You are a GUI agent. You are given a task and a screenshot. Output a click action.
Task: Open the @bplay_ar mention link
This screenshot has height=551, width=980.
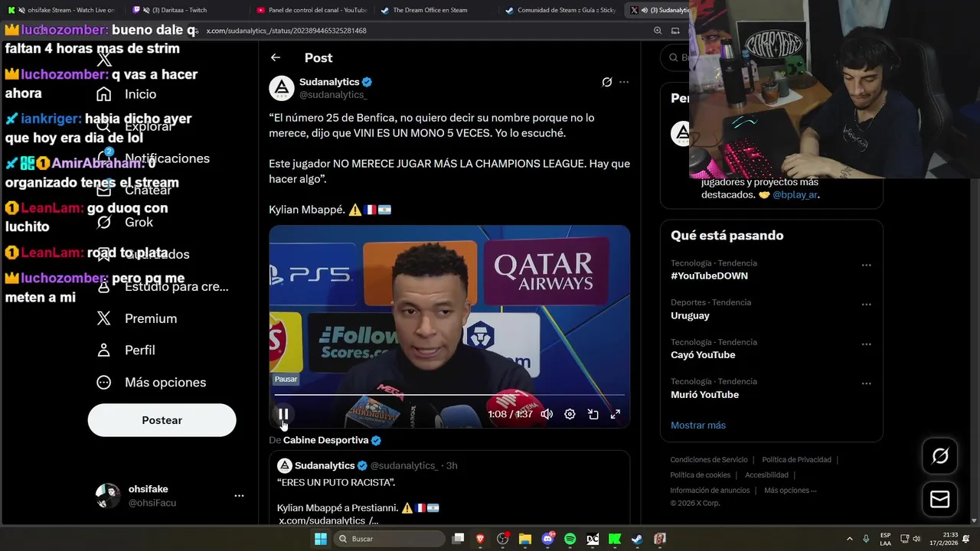795,195
